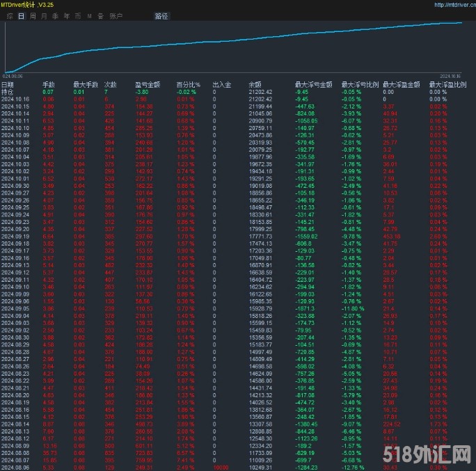Click the 最大浮盈比例 column header
The image size is (476, 471).
[446, 84]
